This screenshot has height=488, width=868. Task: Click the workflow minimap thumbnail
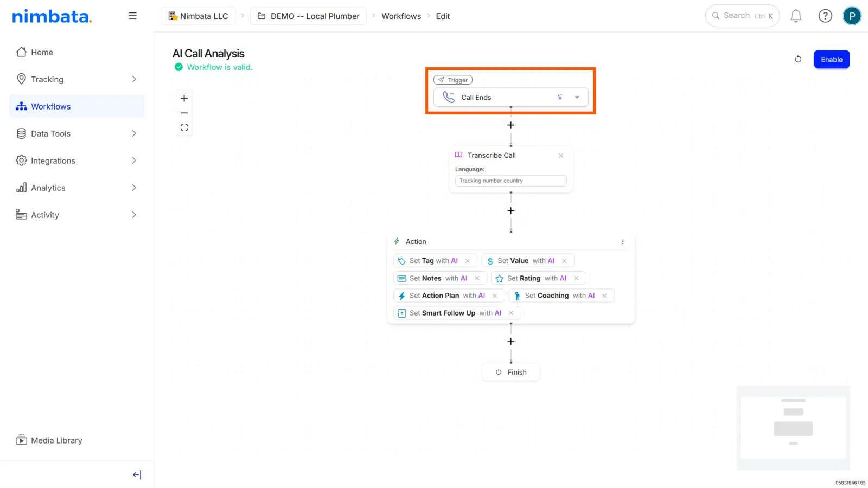[793, 428]
